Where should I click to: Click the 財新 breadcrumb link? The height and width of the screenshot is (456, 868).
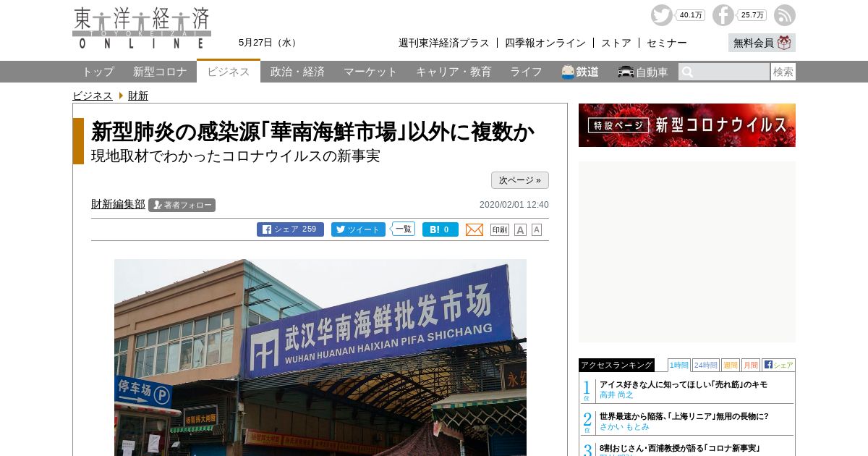(x=138, y=96)
